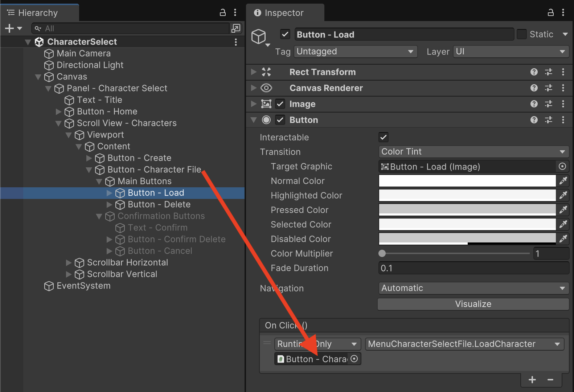Open the Tag Untagged dropdown
This screenshot has width=574, height=392.
(355, 52)
